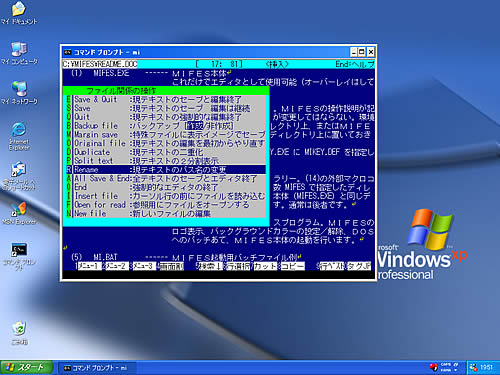Click the Command Prompt taskbar button
Screen dimensions: 500x375
click(96, 368)
